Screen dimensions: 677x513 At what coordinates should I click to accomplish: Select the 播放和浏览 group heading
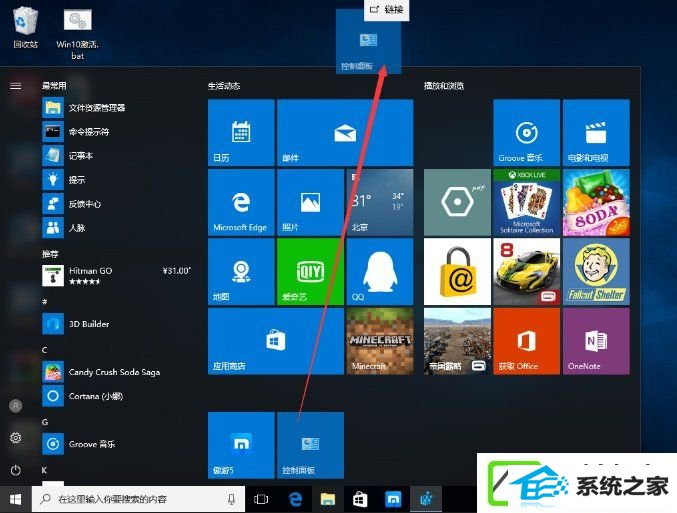click(x=443, y=86)
